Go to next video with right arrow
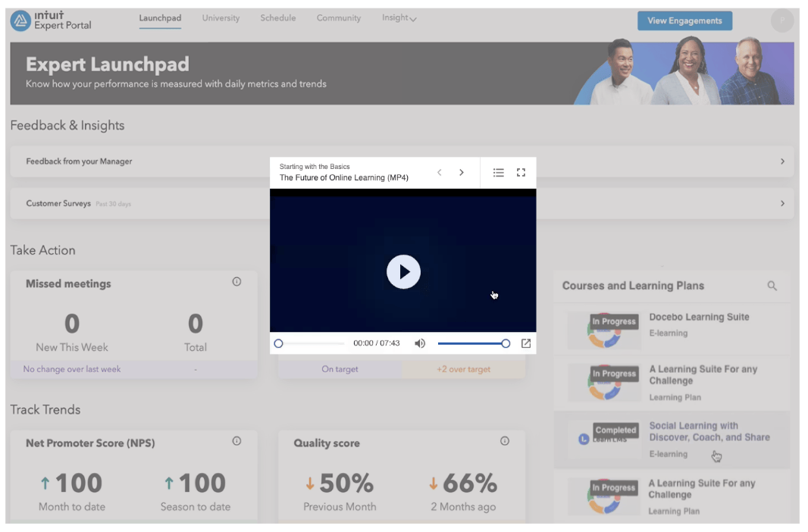The width and height of the screenshot is (808, 532). [462, 173]
